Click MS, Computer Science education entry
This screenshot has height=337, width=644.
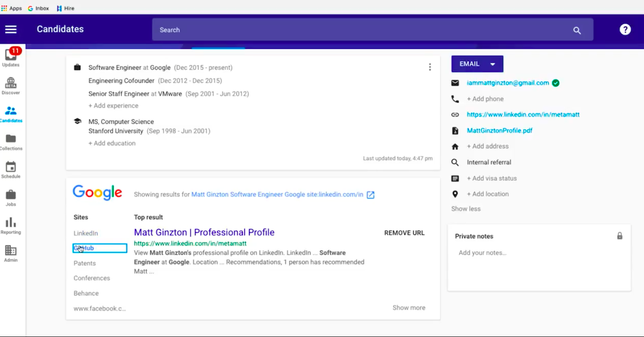tap(121, 122)
